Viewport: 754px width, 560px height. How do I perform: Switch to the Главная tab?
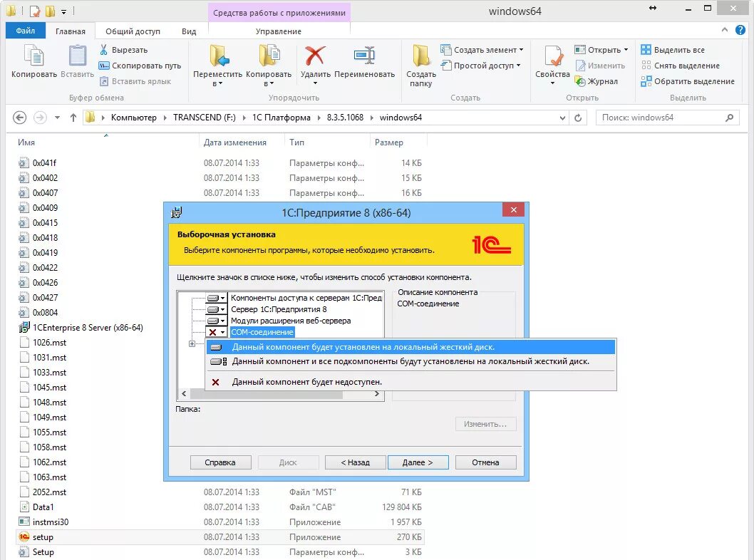click(71, 31)
